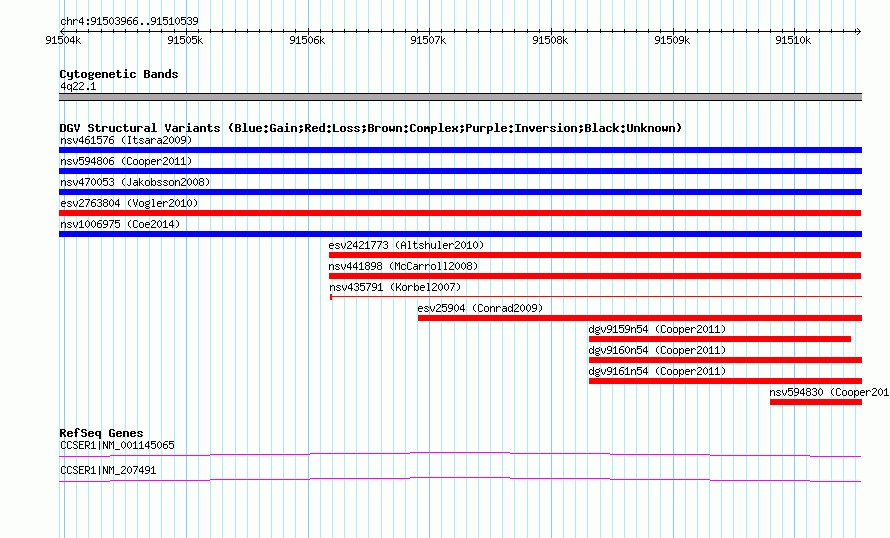Viewport: 890px width, 538px height.
Task: Select the red esv2763804 loss bar
Action: [x=460, y=213]
